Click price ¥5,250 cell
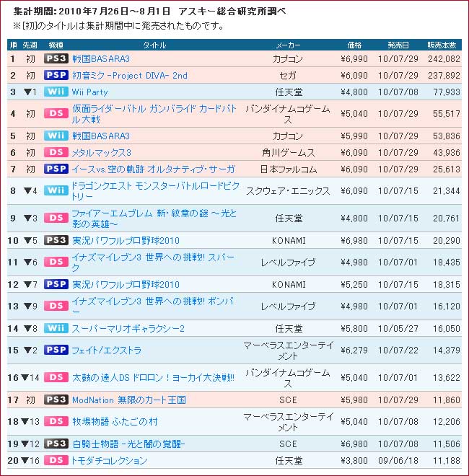This screenshot has width=469, height=476. coord(354,285)
